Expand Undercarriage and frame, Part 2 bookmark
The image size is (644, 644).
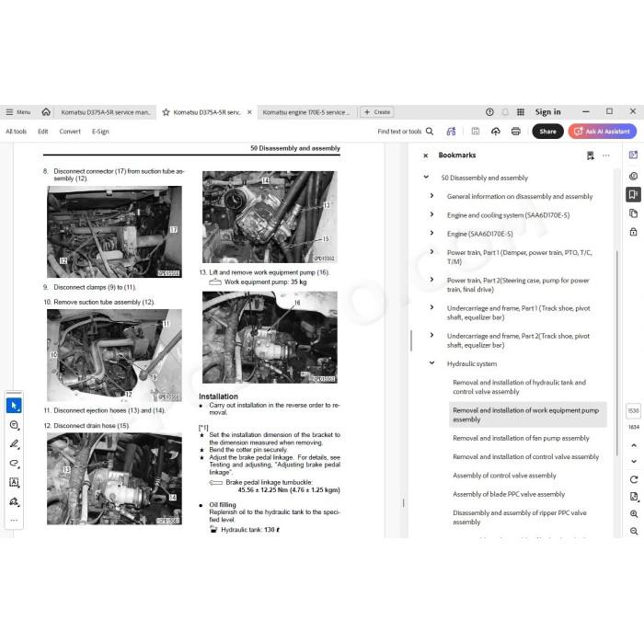pos(431,335)
